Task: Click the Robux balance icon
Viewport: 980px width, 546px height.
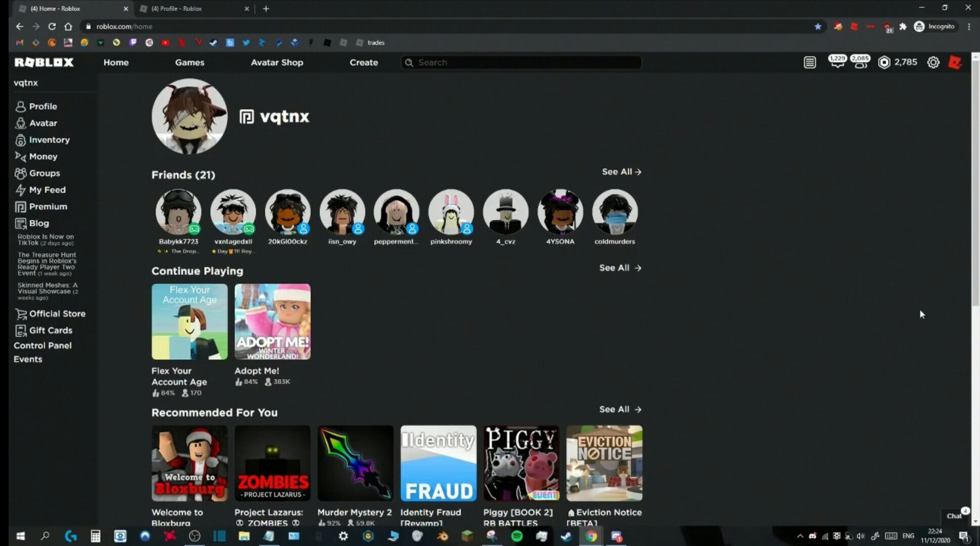Action: (x=885, y=62)
